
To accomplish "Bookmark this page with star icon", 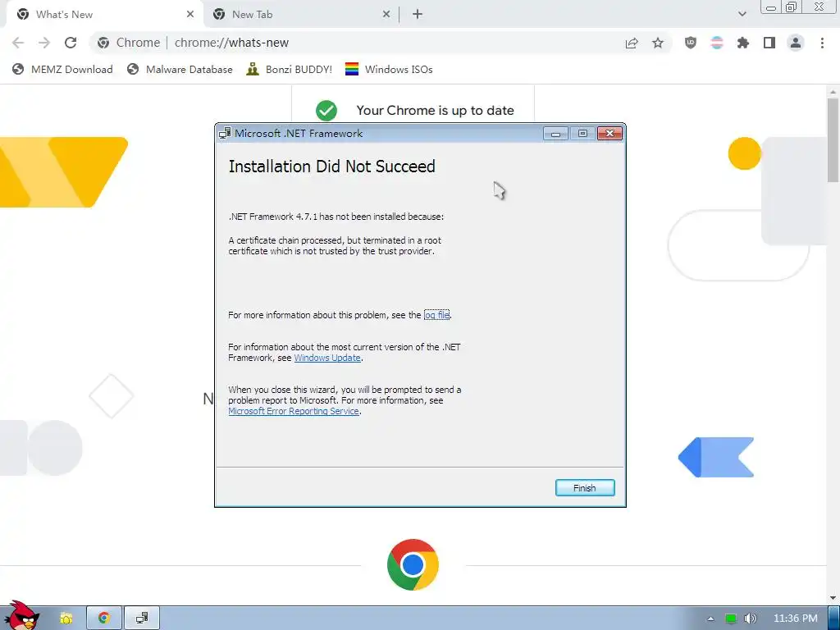I will tap(658, 43).
